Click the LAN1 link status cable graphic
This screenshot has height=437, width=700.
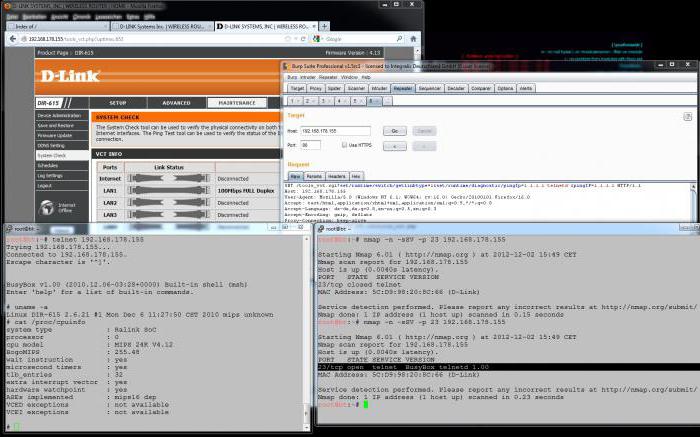(x=169, y=190)
